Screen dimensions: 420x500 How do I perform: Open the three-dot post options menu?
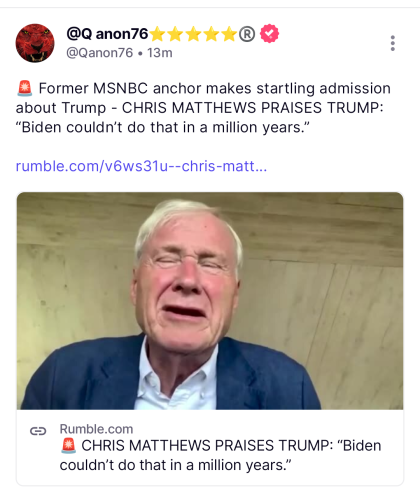[393, 43]
